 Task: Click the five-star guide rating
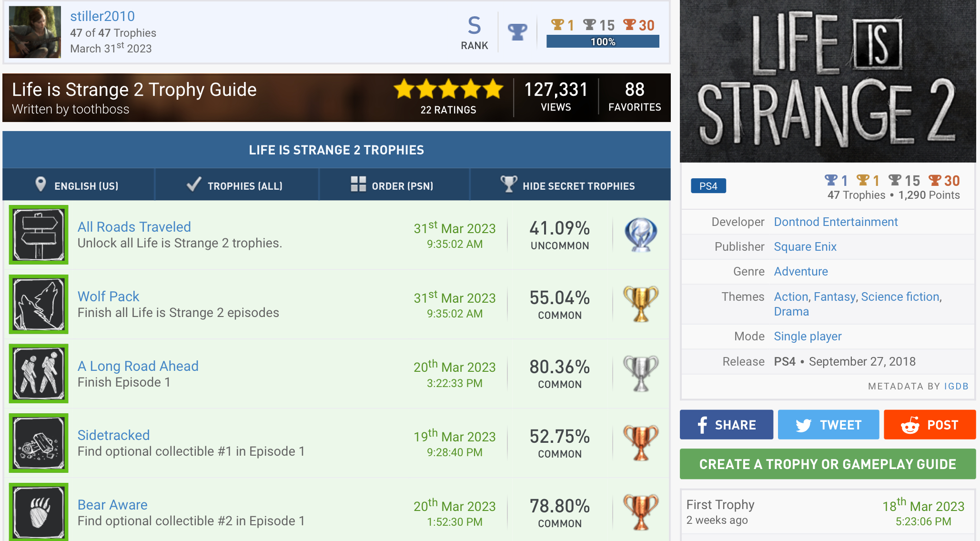coord(448,89)
